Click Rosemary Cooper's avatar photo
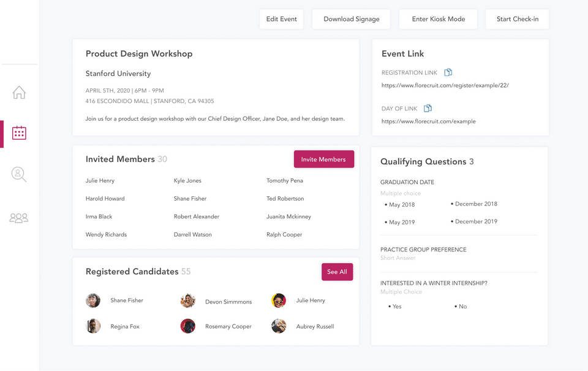The width and height of the screenshot is (588, 371). (188, 326)
